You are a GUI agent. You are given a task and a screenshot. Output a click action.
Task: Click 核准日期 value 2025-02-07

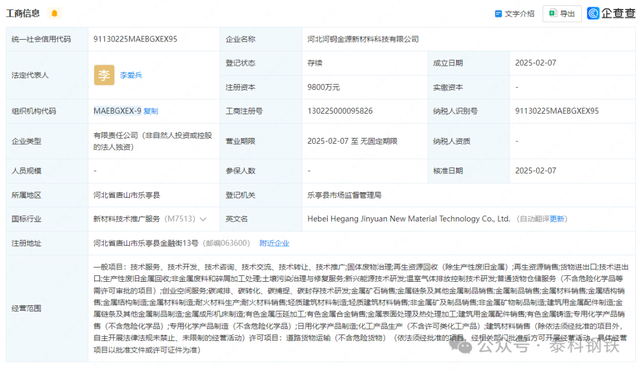click(x=536, y=171)
